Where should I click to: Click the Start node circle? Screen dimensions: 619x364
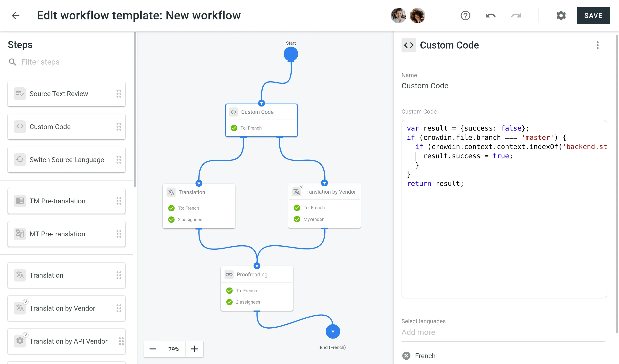(291, 54)
